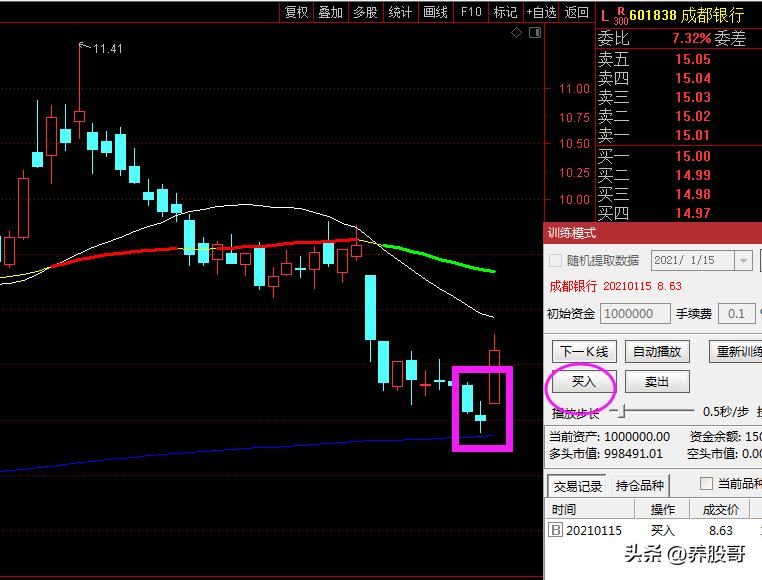
Task: Click the B marker in the trade record row
Action: tap(556, 531)
